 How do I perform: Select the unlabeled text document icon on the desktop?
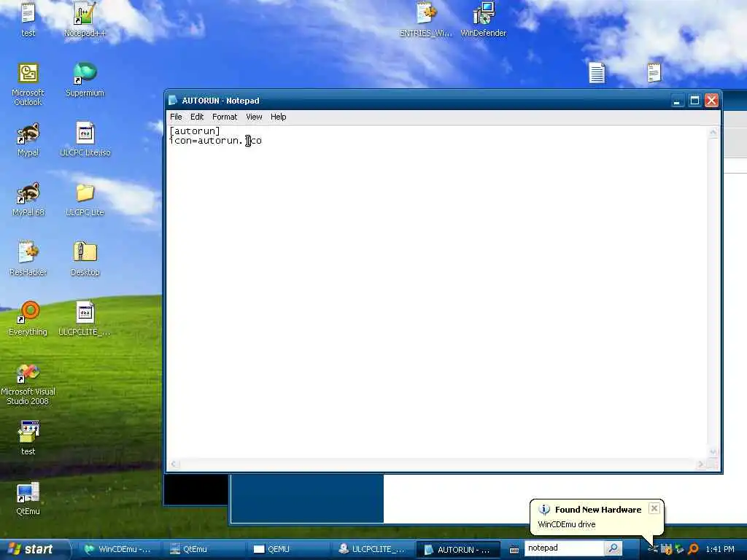coord(597,73)
